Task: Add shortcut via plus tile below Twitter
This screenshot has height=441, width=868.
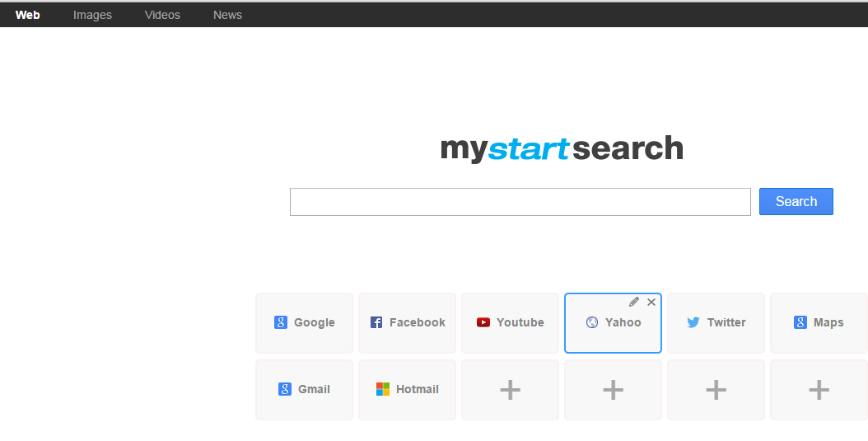Action: (x=716, y=389)
